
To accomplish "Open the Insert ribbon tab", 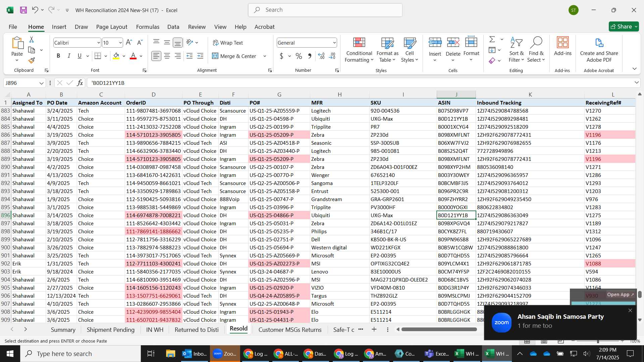I will coord(59,27).
